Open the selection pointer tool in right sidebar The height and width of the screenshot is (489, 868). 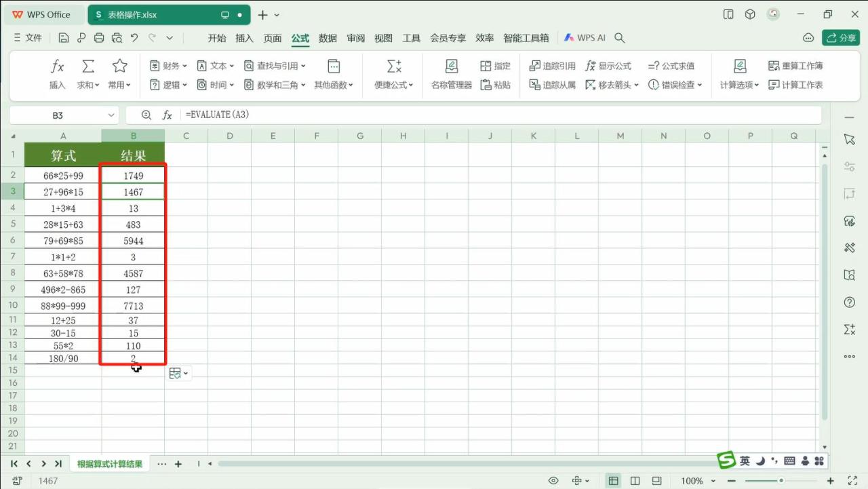pyautogui.click(x=849, y=139)
